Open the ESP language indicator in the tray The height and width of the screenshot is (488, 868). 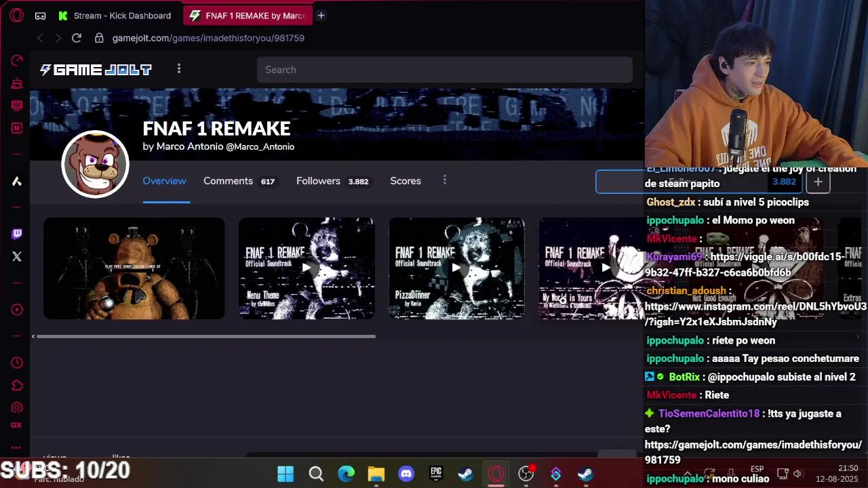[757, 469]
